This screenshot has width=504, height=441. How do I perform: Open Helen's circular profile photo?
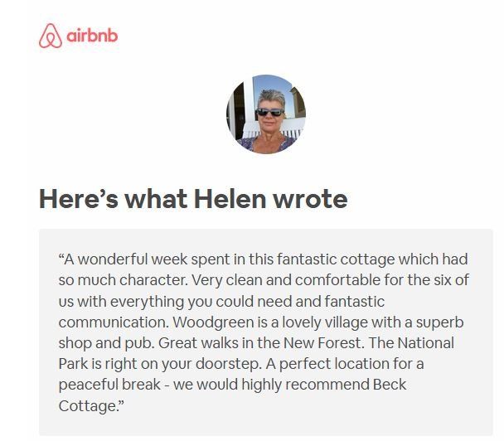point(266,114)
